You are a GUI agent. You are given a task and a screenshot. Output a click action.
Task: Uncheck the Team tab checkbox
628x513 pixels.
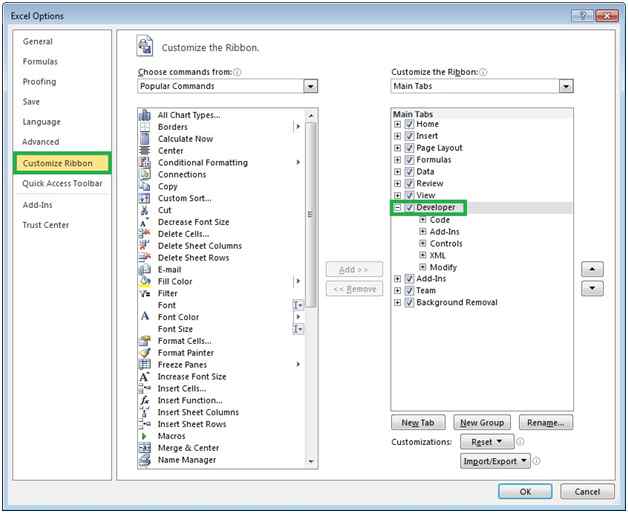pos(409,291)
